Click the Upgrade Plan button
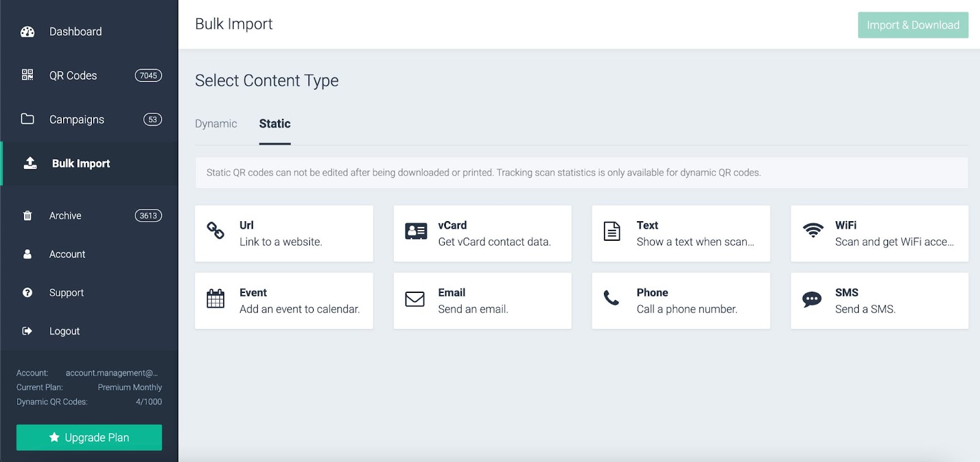980x462 pixels. 89,437
